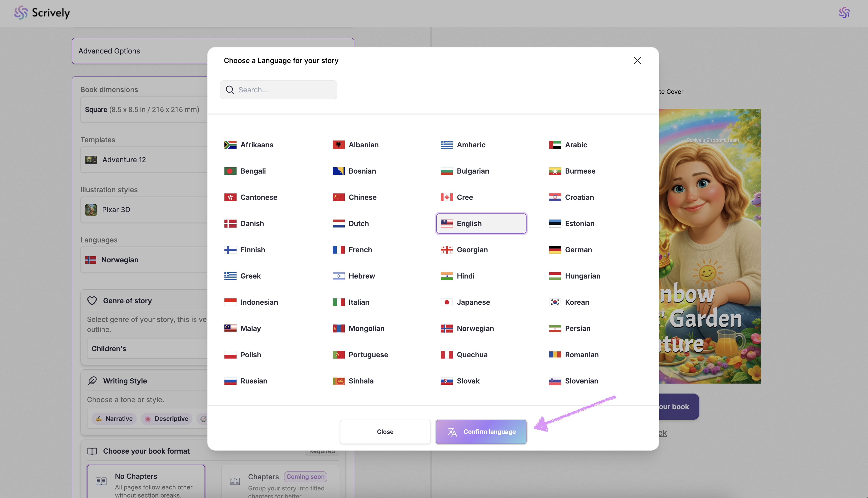Screen dimensions: 868x498
Task: Click the profile swirl icon top-right
Action: click(844, 13)
